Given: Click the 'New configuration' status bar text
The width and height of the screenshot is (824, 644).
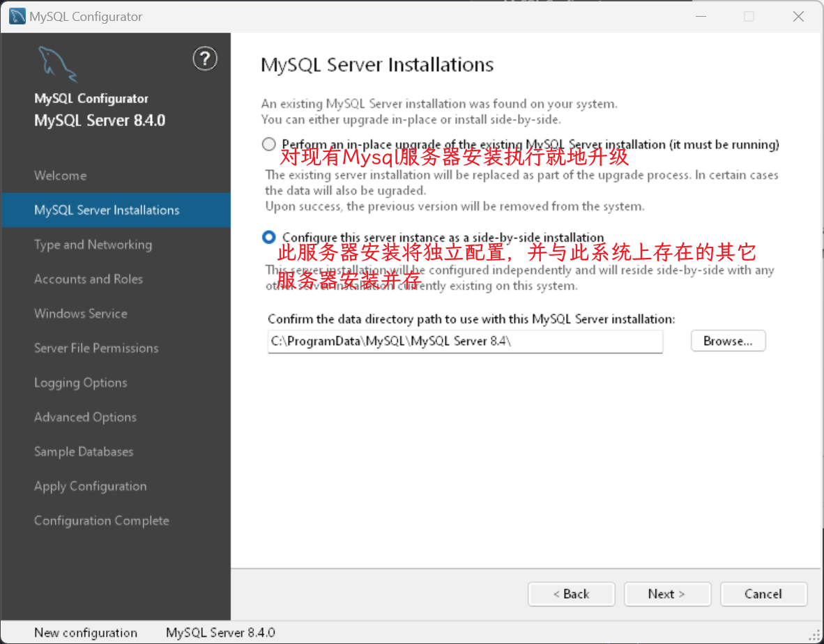Looking at the screenshot, I should click(86, 632).
